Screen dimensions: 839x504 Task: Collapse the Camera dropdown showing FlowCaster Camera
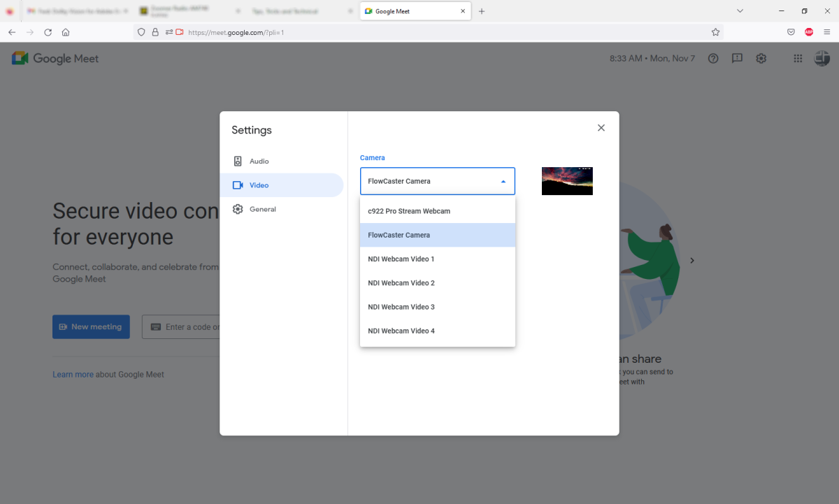[438, 181]
